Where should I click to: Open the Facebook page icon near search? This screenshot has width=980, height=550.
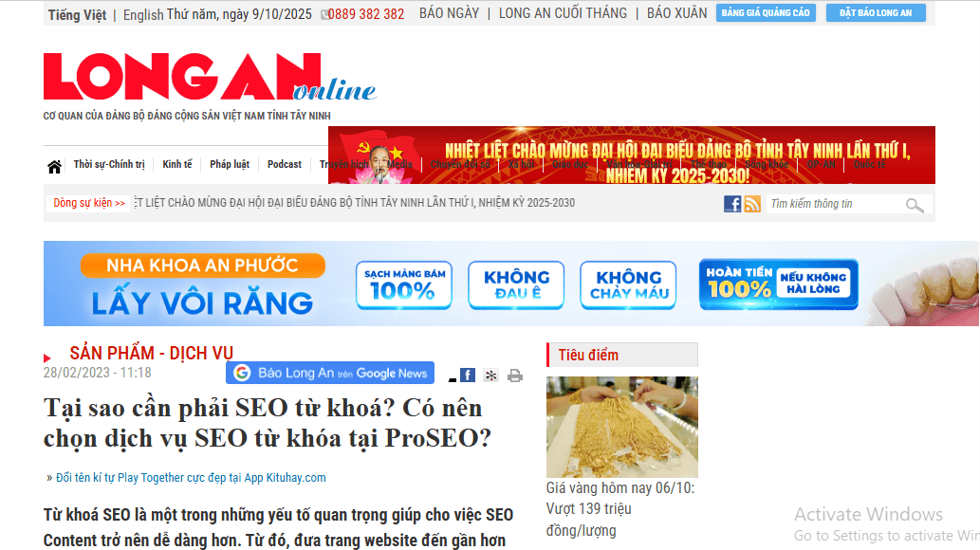tap(732, 204)
